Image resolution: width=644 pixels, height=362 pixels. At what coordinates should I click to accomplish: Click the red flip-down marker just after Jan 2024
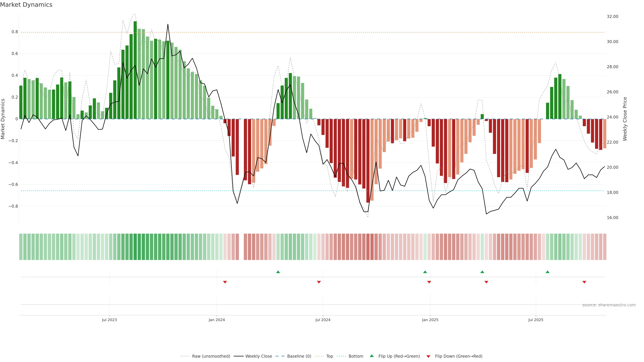pos(225,282)
